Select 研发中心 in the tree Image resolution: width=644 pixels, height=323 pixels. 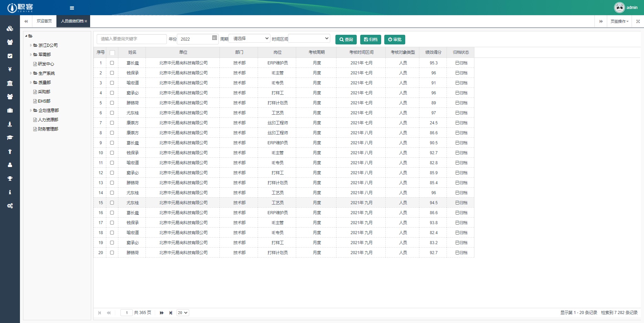(46, 64)
